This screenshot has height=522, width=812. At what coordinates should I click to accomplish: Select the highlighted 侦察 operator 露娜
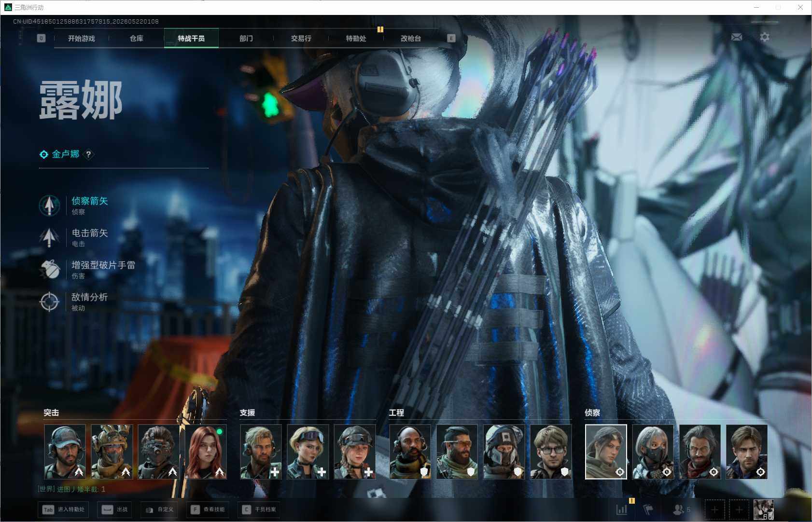[x=606, y=452]
